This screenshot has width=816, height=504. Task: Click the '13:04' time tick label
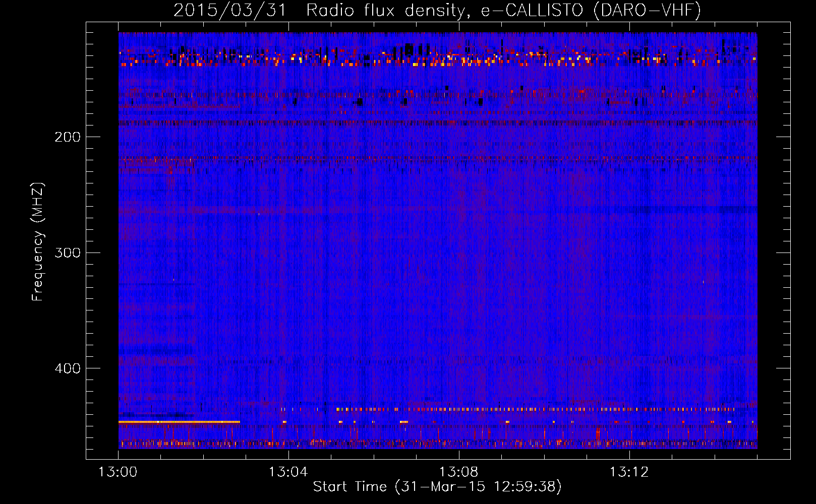pos(288,472)
